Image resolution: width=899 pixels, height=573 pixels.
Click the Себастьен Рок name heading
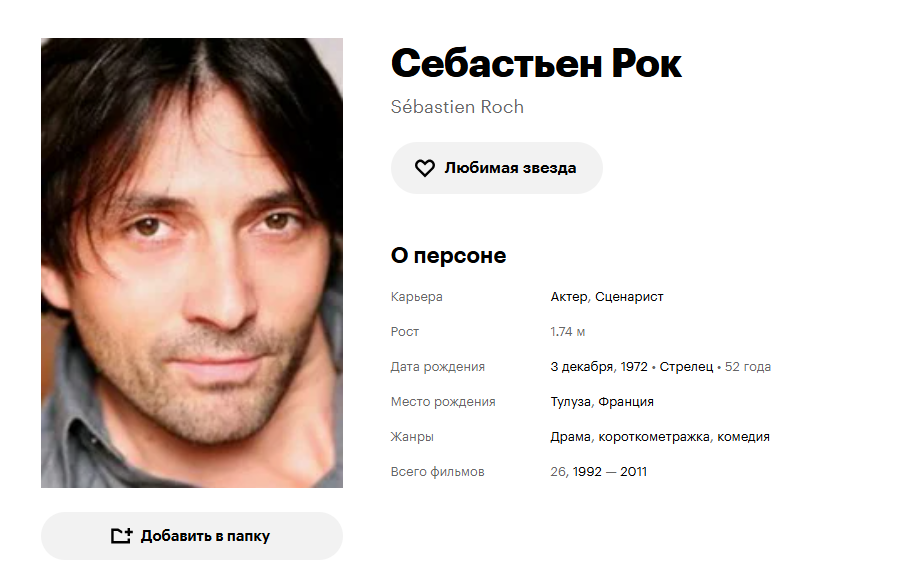point(536,63)
